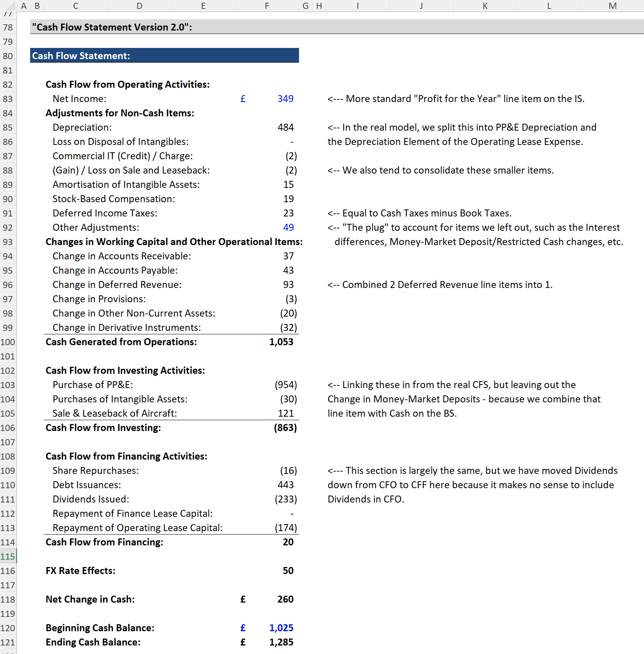Click 'Change in Derivative Instruments:' label

(x=127, y=328)
